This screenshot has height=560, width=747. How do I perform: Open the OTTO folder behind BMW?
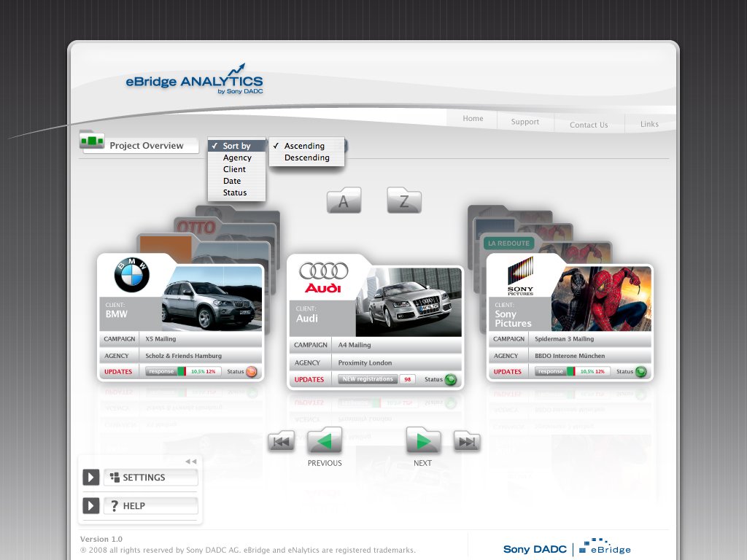(x=196, y=227)
